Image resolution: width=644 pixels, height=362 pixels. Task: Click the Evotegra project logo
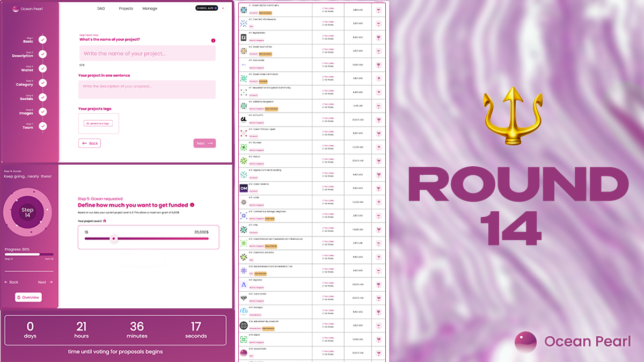244,312
